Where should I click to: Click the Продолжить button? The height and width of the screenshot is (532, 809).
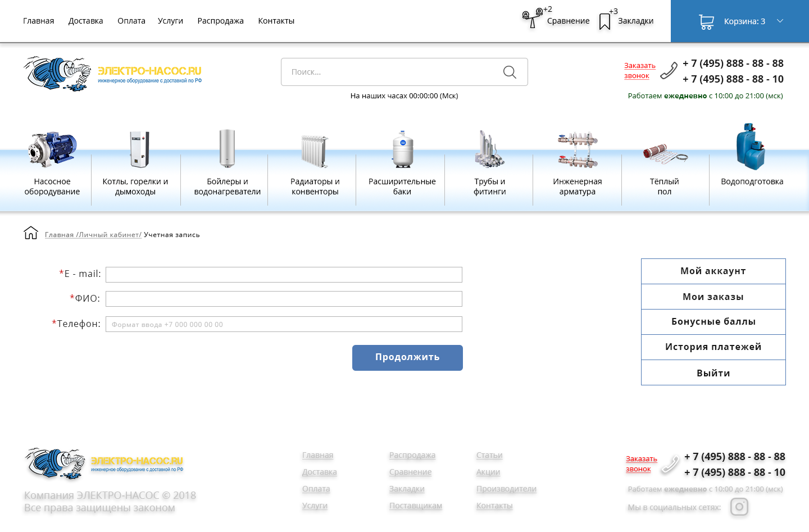407,358
